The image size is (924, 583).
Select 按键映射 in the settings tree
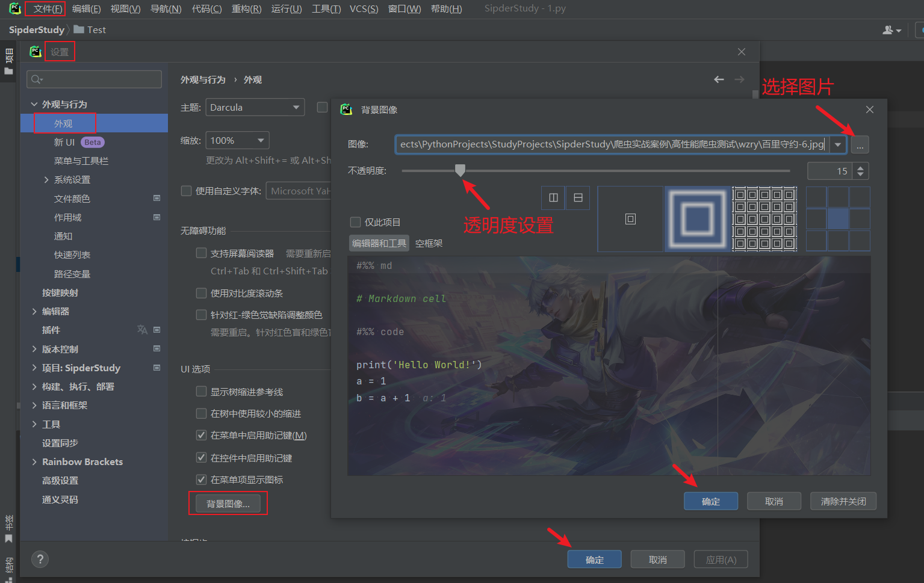[x=60, y=292]
